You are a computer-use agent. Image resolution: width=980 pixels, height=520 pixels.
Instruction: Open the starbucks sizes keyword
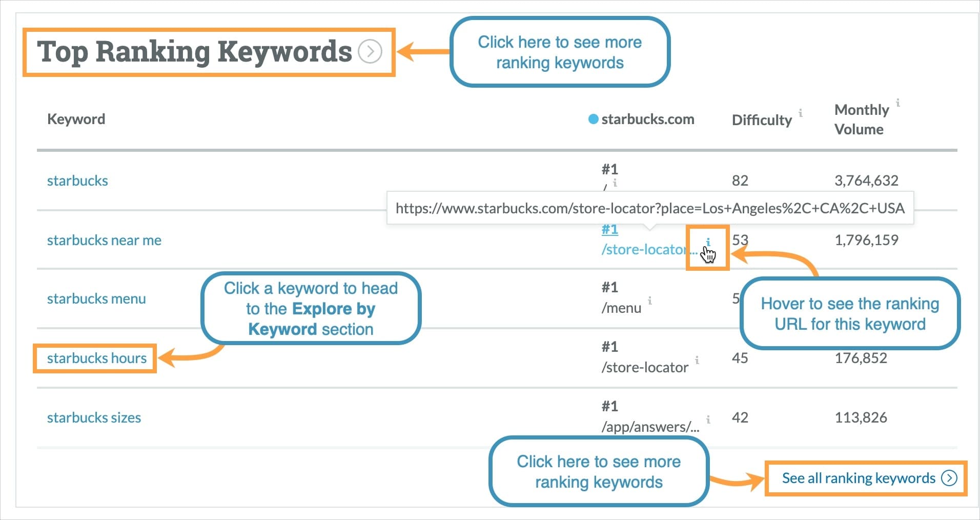[x=94, y=417]
